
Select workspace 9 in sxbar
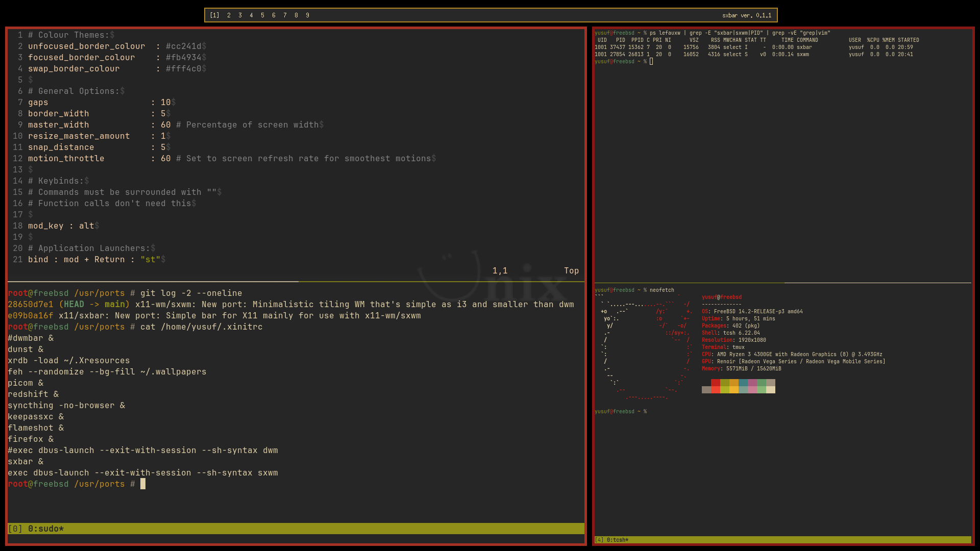(x=307, y=15)
